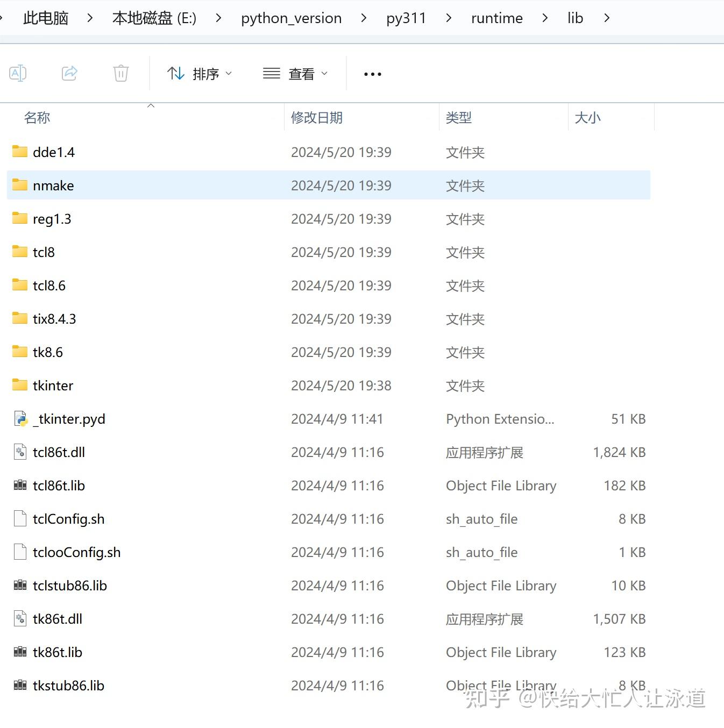Image resolution: width=724 pixels, height=728 pixels.
Task: Click the _tkinter.pyd Python file icon
Action: coord(20,419)
